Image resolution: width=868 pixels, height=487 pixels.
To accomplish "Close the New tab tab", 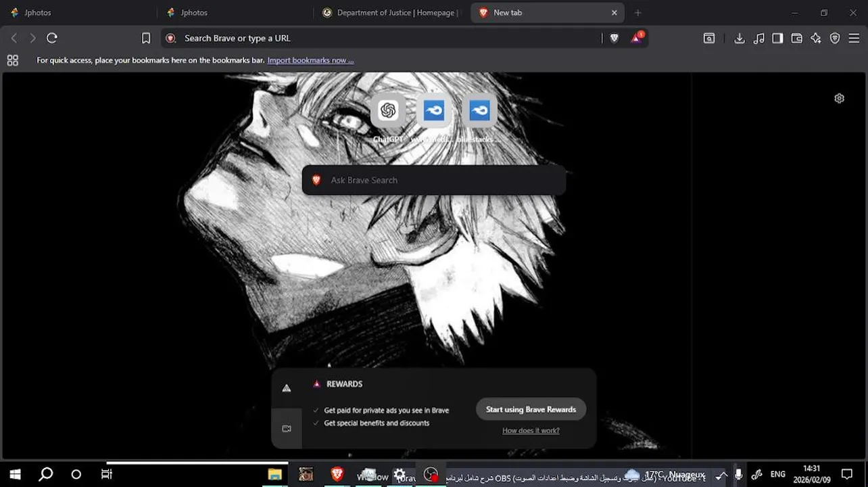I will click(614, 12).
